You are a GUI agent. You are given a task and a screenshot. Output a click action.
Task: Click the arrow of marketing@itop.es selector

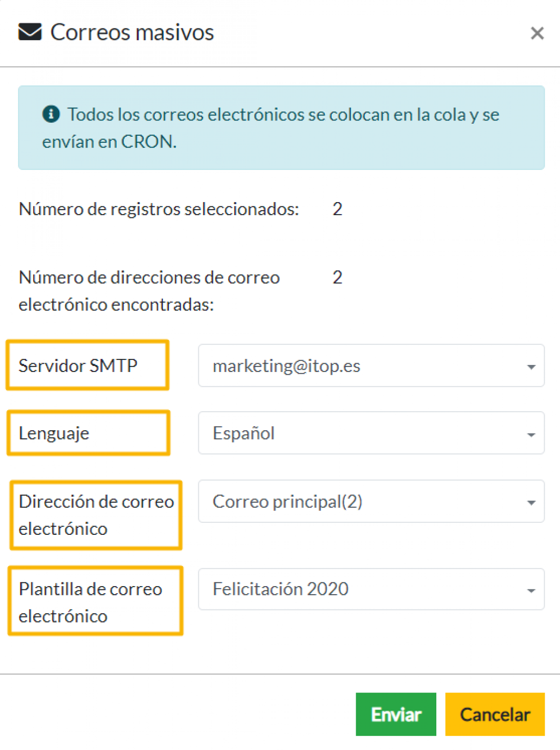pos(531,367)
